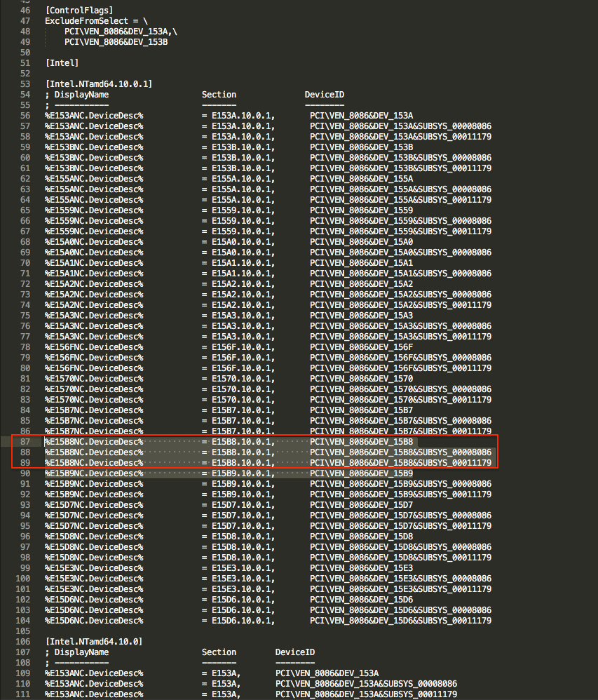Viewport: 598px width, 700px height.
Task: Click the E153A, section value on line 109
Action: (x=226, y=673)
